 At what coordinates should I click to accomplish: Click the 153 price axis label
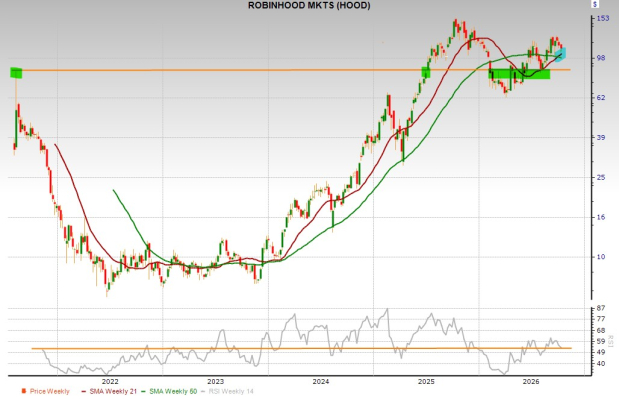point(603,18)
